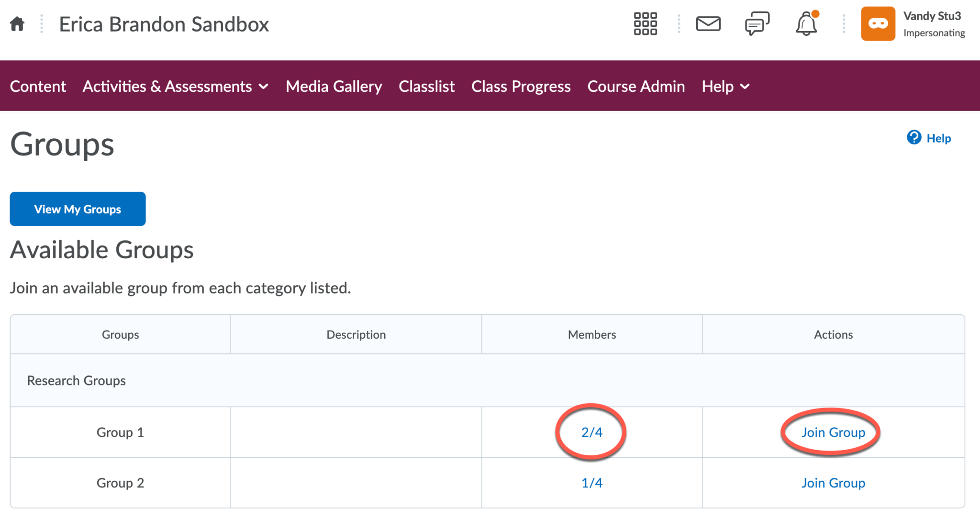View Group 1 members via the 2/4 link
The height and width of the screenshot is (519, 980).
(x=591, y=432)
